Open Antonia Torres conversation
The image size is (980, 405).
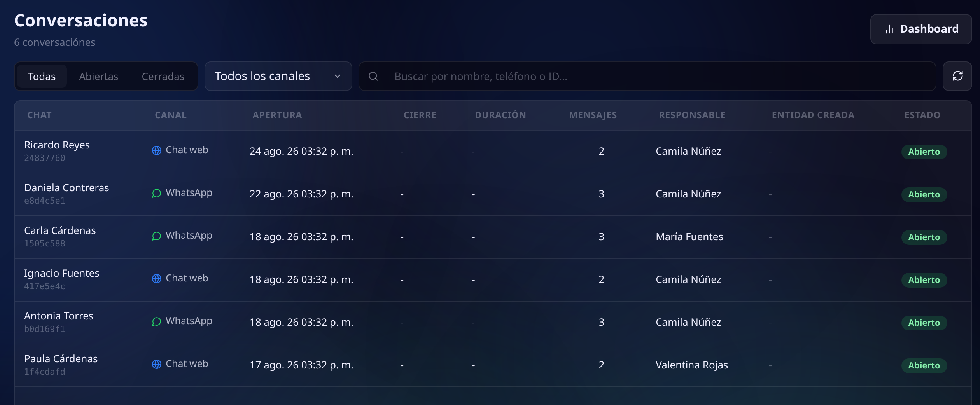point(493,323)
